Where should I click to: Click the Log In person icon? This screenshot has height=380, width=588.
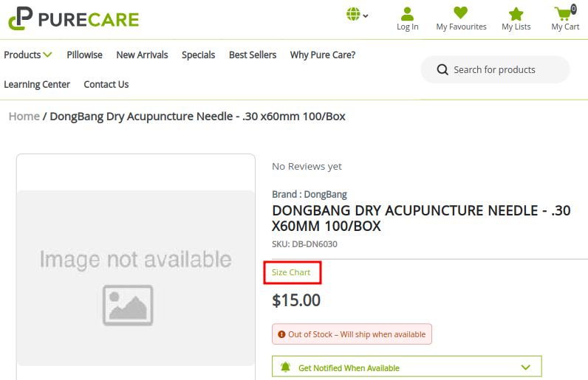407,14
